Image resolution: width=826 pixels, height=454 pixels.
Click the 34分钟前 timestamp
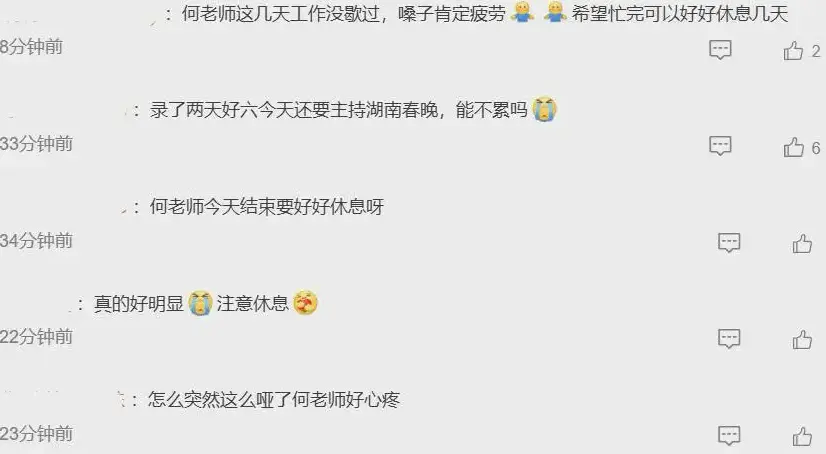click(x=36, y=241)
